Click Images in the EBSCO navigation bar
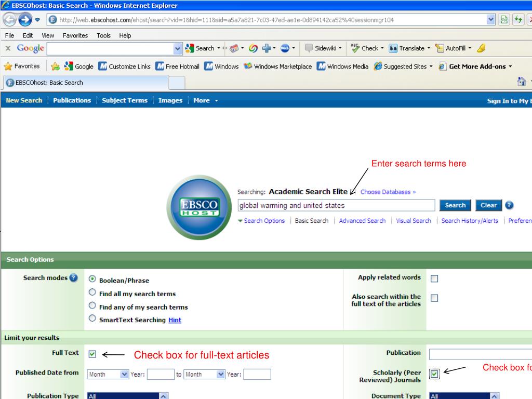 tap(170, 100)
